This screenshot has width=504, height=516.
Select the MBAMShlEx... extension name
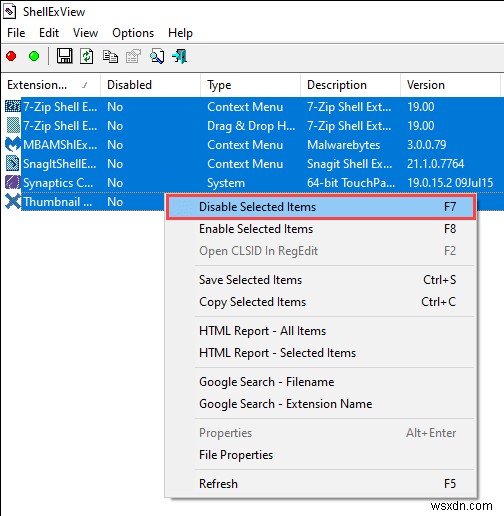click(60, 145)
